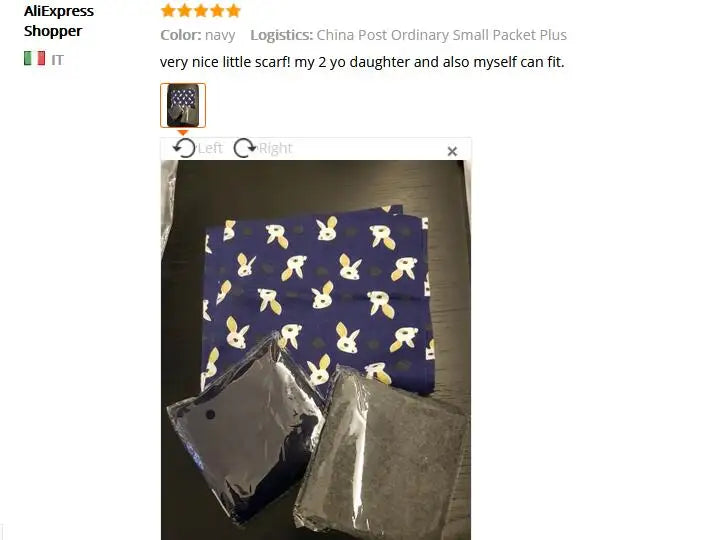Click the fifth orange rating star
Image resolution: width=705 pixels, height=540 pixels.
point(233,10)
